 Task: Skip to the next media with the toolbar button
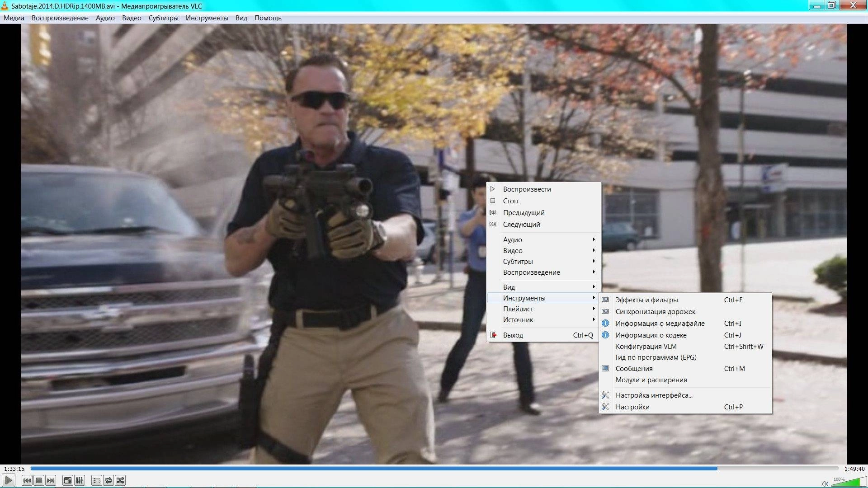(x=51, y=480)
